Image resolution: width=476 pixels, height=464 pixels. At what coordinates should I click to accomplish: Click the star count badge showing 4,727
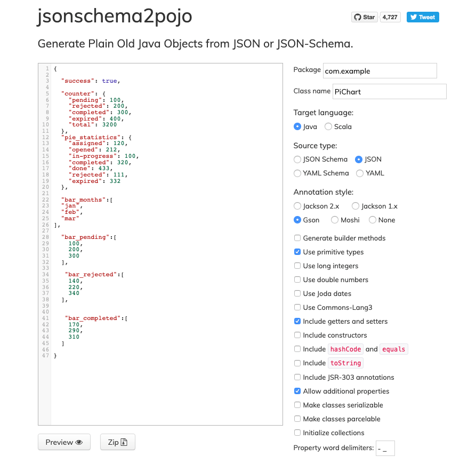pyautogui.click(x=390, y=17)
